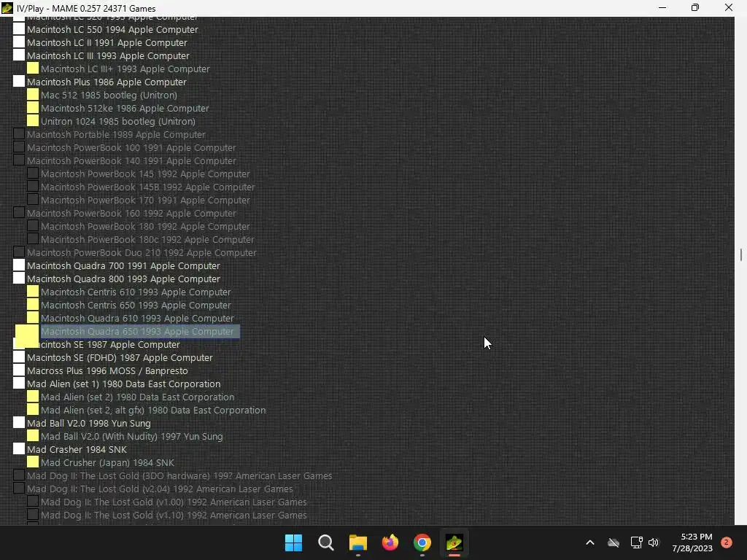747x560 pixels.
Task: Click the white icon beside Macintosh LC 550
Action: (x=18, y=29)
